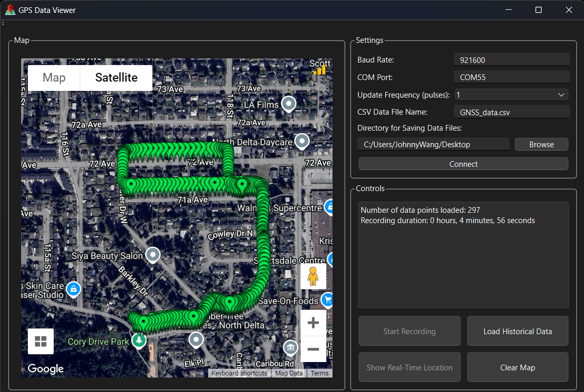Click the green track marker near 71a Ave left
The image size is (584, 392).
click(x=131, y=185)
